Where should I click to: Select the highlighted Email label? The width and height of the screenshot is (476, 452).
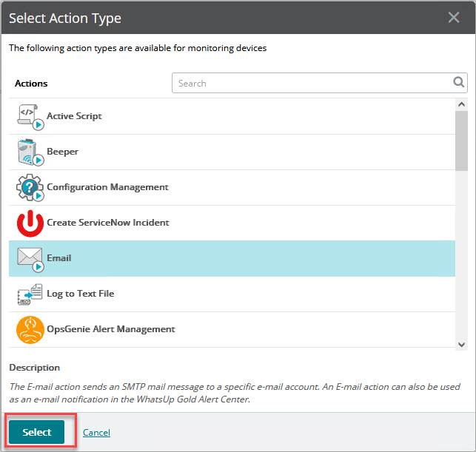pyautogui.click(x=59, y=258)
